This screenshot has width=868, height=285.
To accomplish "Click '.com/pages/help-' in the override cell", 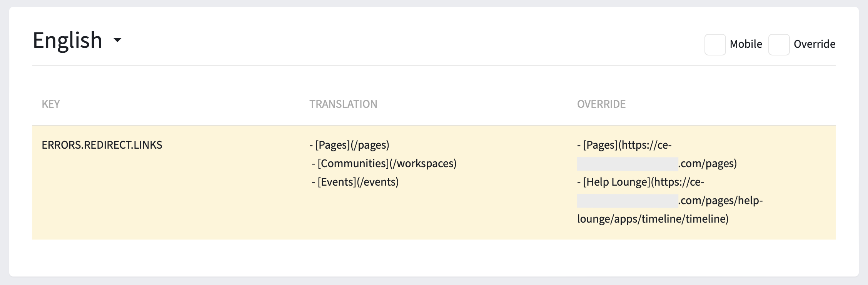I will click(x=720, y=200).
